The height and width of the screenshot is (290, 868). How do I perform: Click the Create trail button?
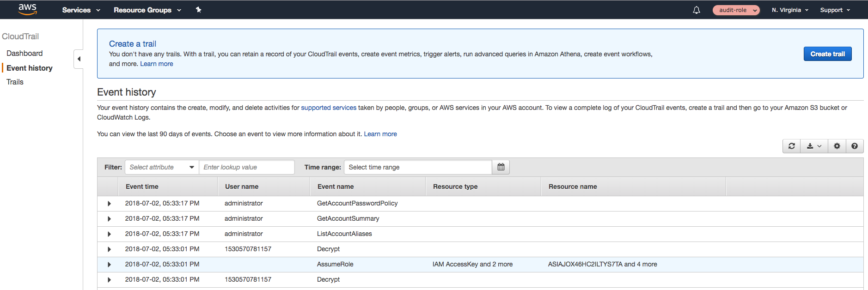(x=827, y=54)
